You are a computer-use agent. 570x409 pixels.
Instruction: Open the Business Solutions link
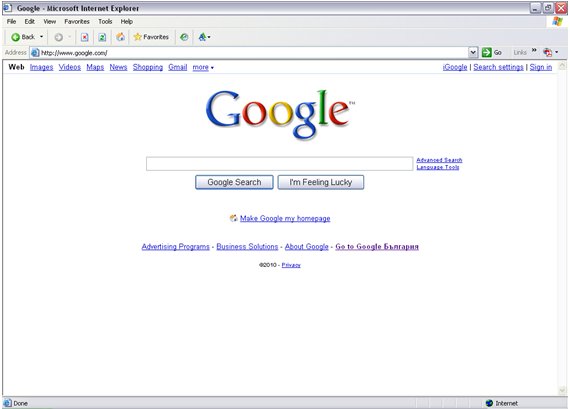point(247,246)
